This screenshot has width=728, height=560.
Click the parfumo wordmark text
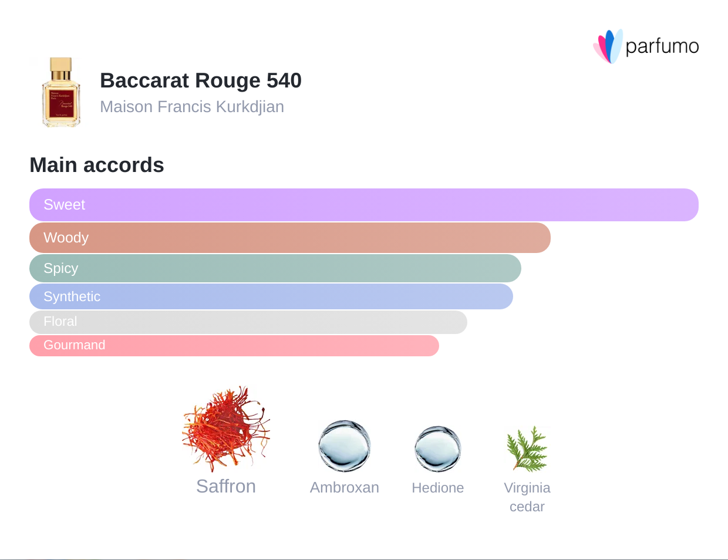(662, 46)
